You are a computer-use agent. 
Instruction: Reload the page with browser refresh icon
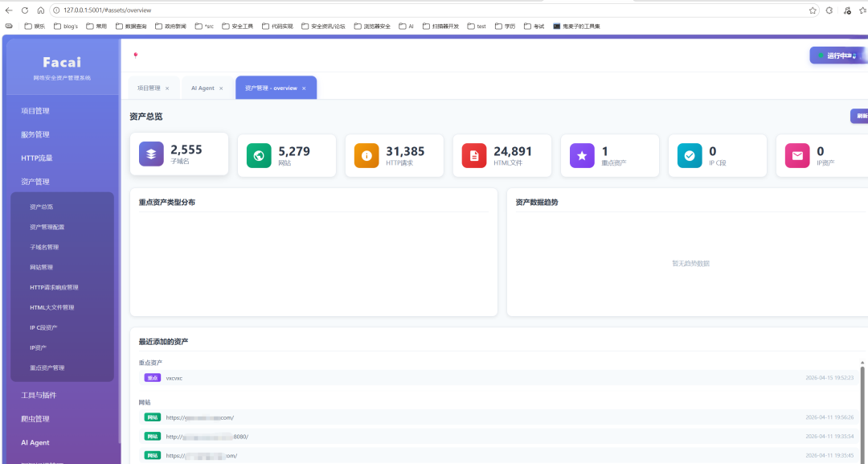(24, 10)
